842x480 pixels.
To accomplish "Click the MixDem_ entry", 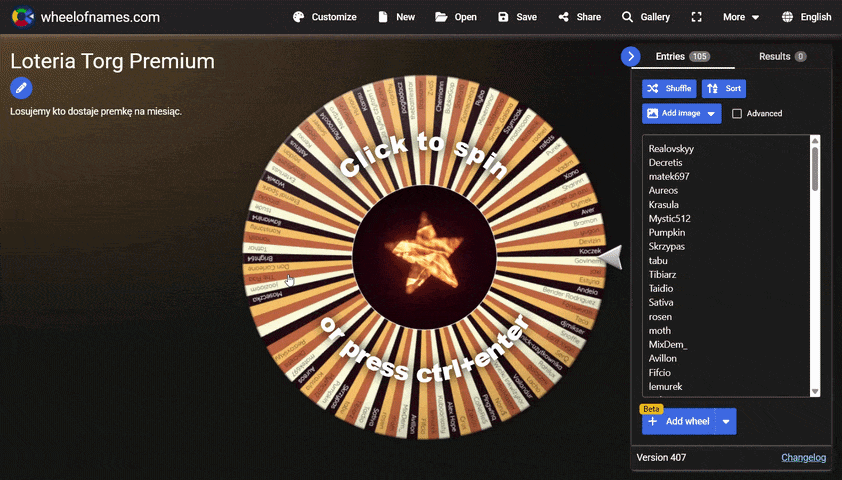I will [667, 345].
